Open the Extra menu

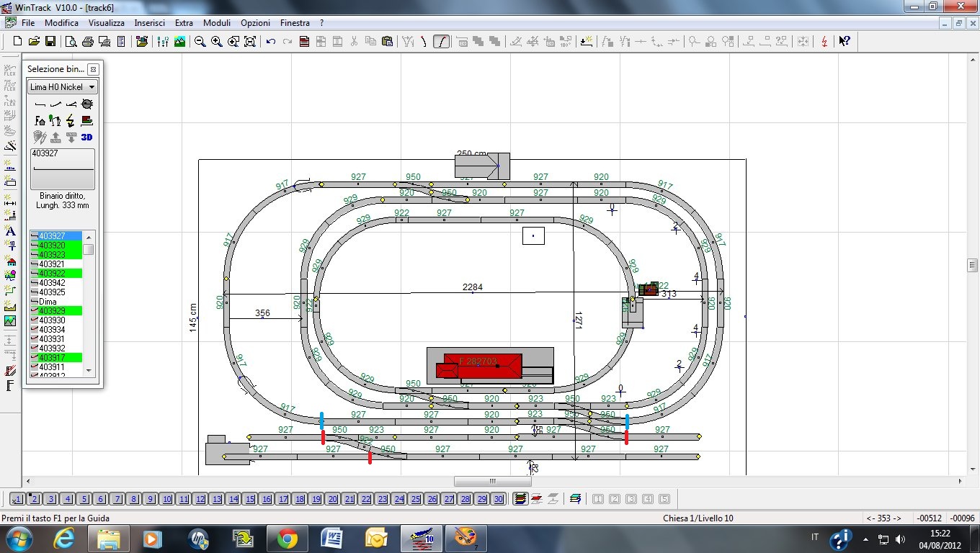(184, 23)
